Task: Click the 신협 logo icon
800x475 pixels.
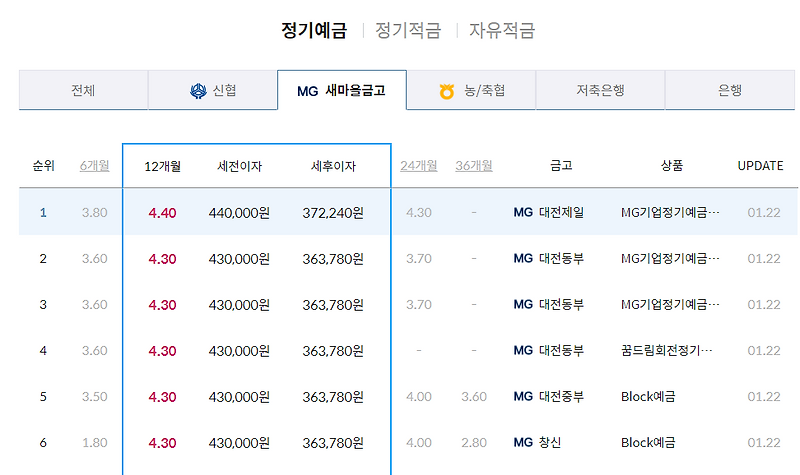Action: pos(198,91)
